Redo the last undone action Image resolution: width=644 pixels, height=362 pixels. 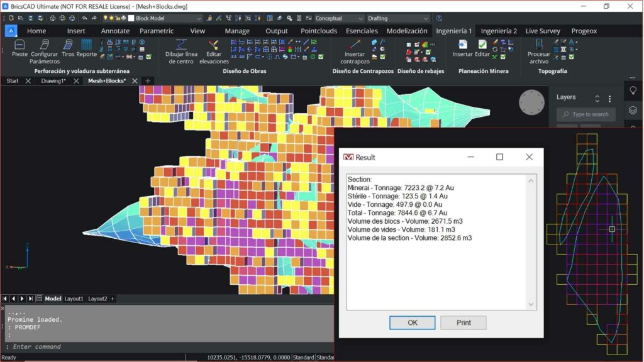click(x=94, y=18)
